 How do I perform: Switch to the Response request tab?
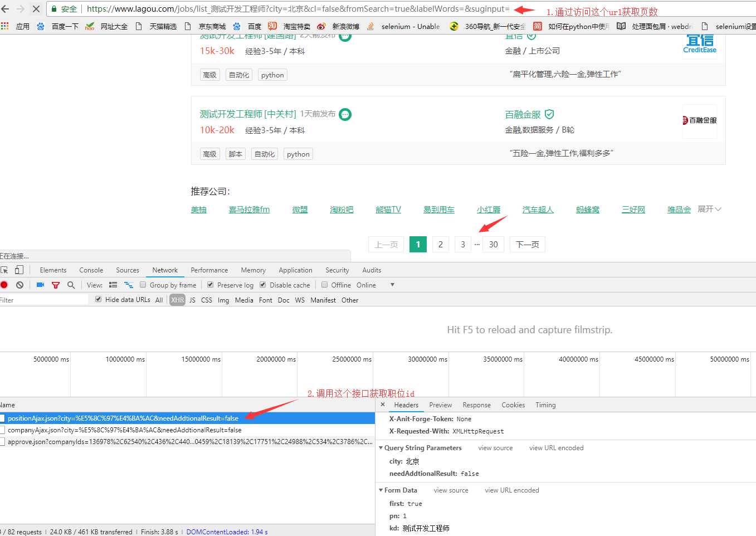[x=477, y=405]
